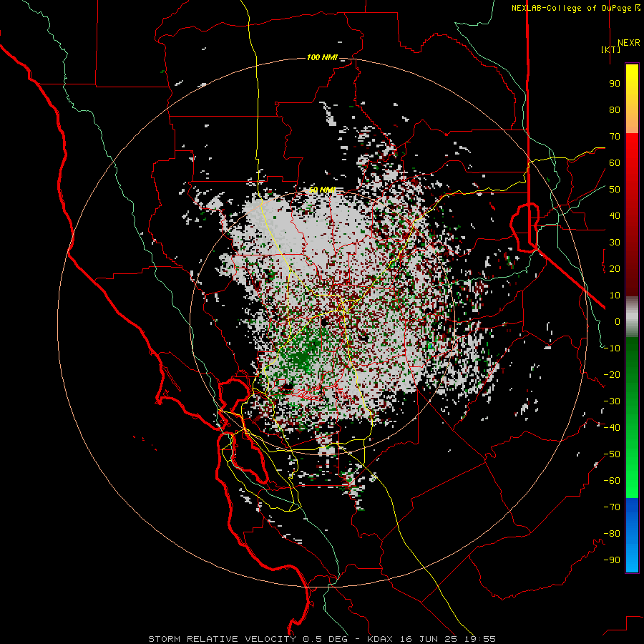Click the positive 50 knot scale label
The height and width of the screenshot is (644, 644).
click(615, 190)
